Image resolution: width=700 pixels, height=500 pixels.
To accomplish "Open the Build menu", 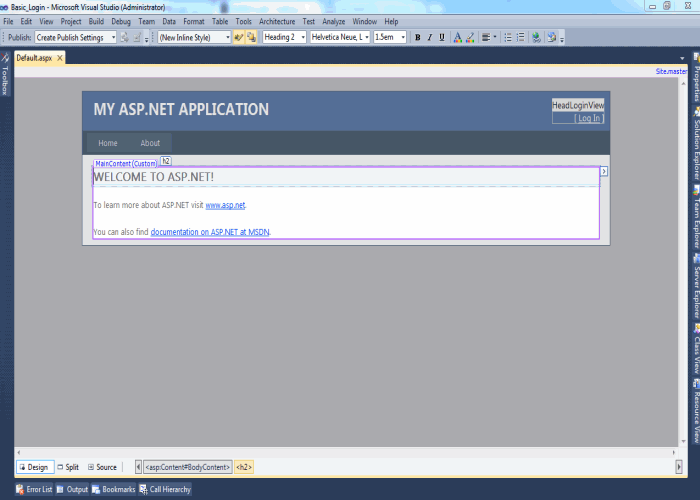I will tap(96, 21).
